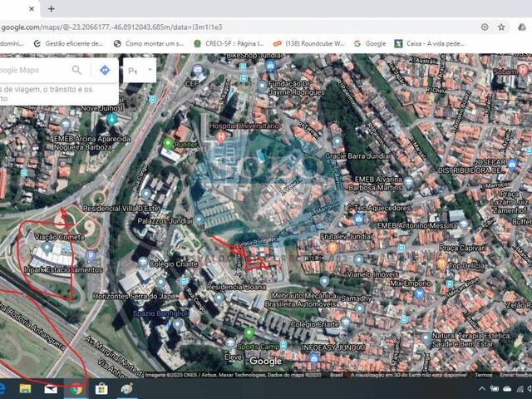Close the current browser tab
This screenshot has height=399, width=532.
(32, 9)
